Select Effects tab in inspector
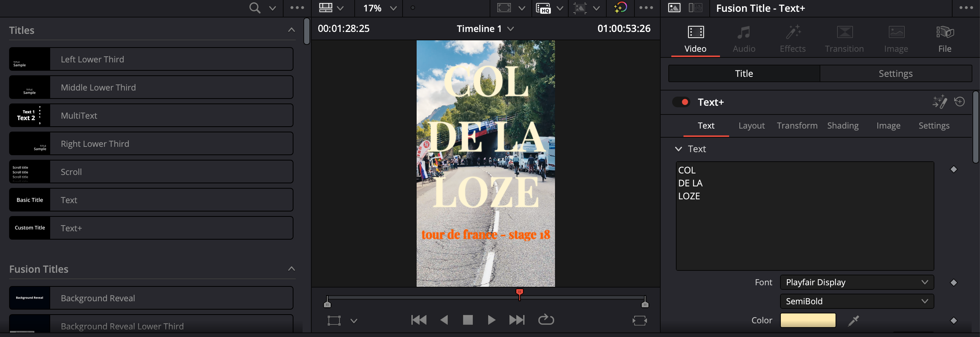 point(793,39)
